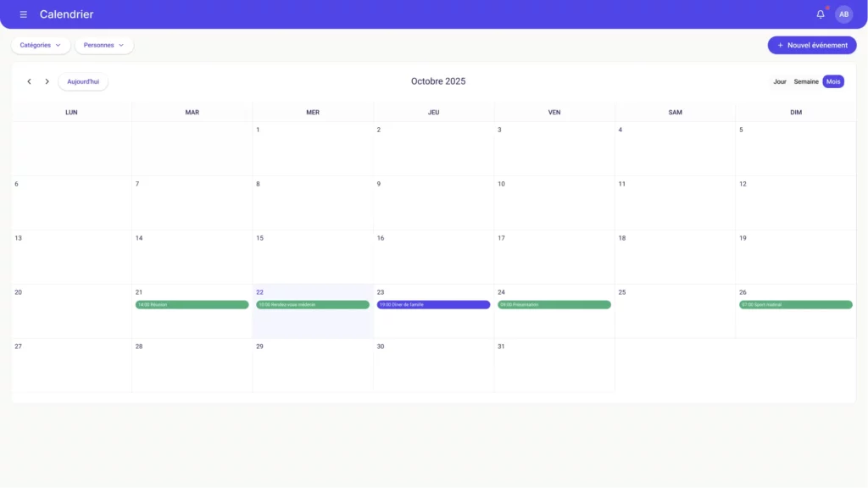Click the LUN column header

coord(71,113)
